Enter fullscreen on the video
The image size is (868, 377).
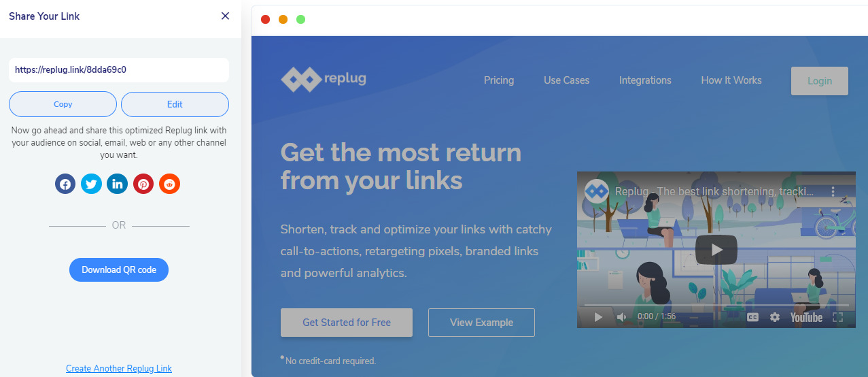click(837, 317)
